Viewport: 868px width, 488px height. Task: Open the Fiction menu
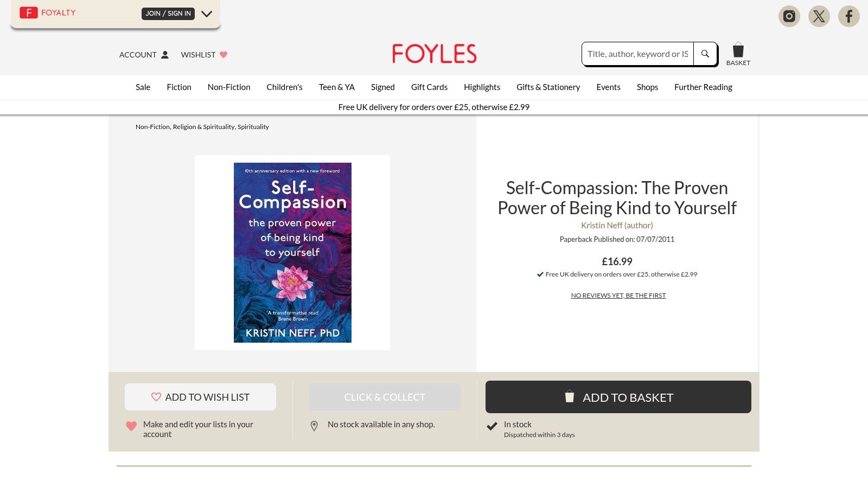pyautogui.click(x=178, y=87)
